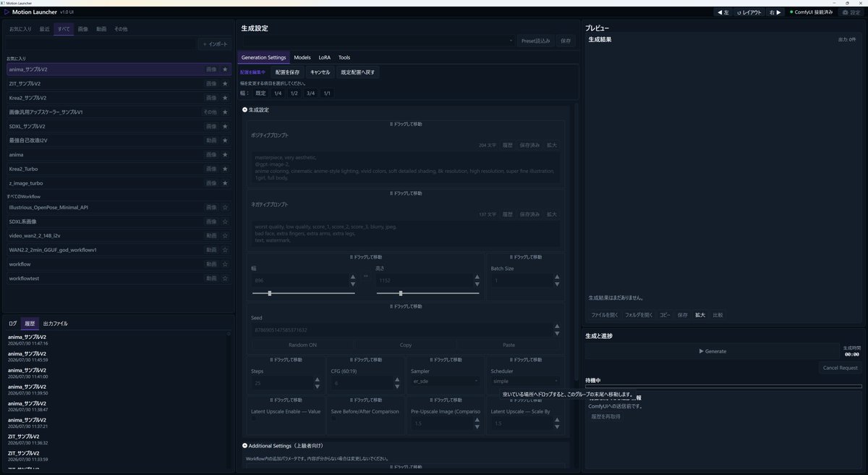Viewport: 868px width, 475px height.
Task: Click the 待機中 progress bar
Action: pyautogui.click(x=723, y=387)
